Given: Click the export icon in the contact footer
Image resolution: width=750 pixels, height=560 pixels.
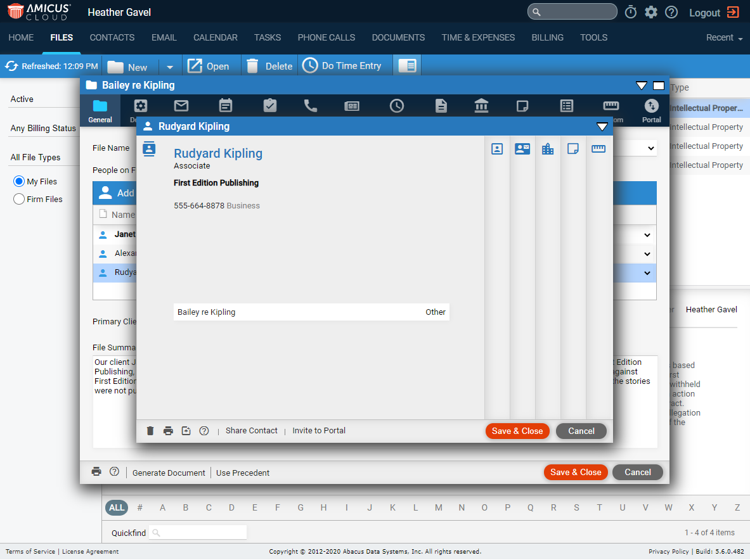Looking at the screenshot, I should 186,431.
